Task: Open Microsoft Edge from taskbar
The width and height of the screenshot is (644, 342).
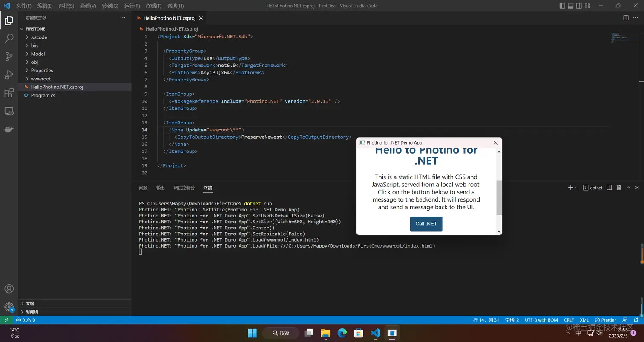Action: pyautogui.click(x=342, y=333)
